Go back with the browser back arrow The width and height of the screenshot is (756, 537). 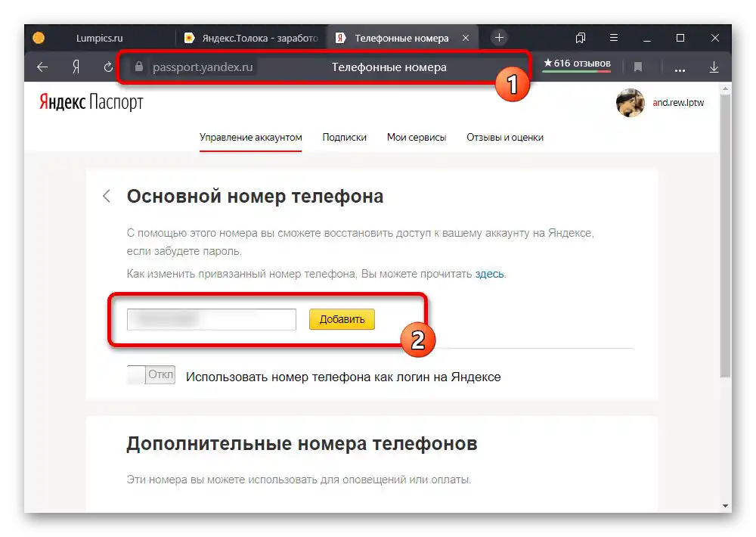[x=42, y=67]
